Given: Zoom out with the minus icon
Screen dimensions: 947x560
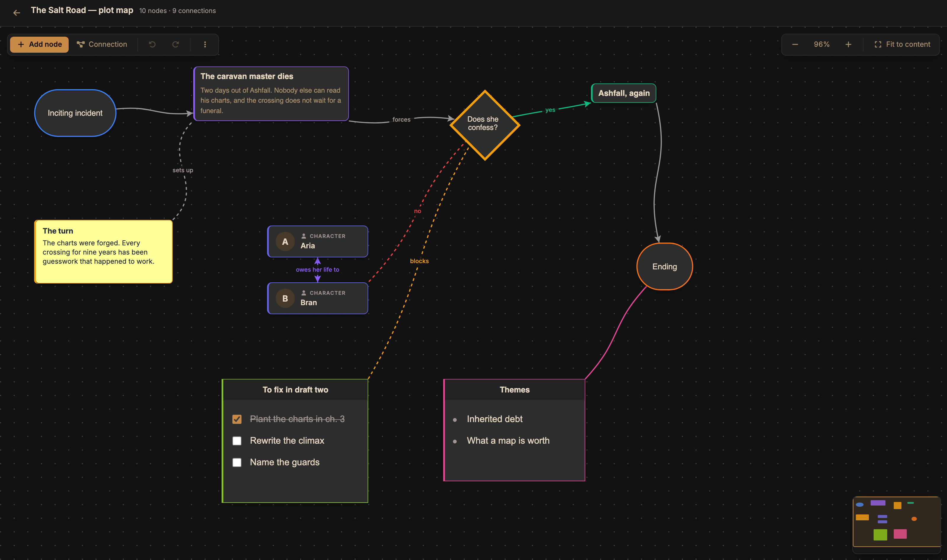Looking at the screenshot, I should point(795,44).
